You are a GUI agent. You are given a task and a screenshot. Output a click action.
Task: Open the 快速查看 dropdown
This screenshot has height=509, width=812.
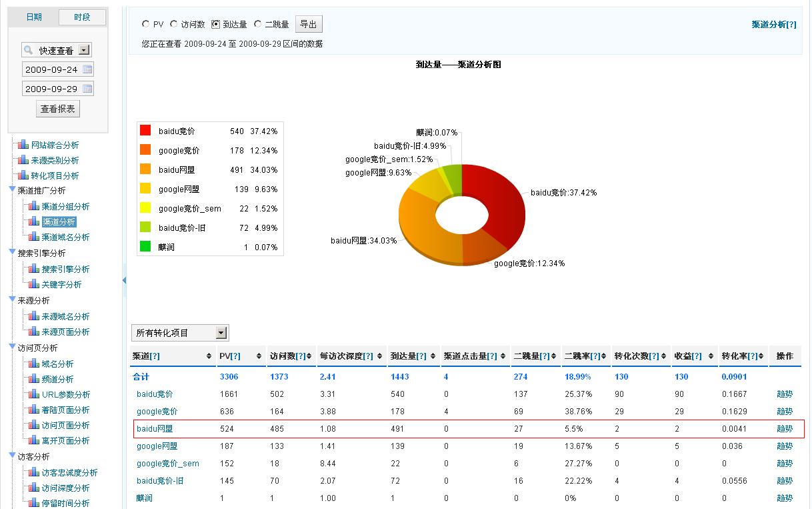coord(84,50)
